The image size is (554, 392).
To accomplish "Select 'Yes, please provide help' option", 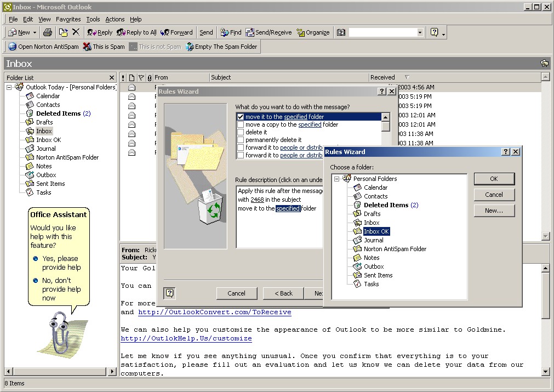I will [58, 263].
